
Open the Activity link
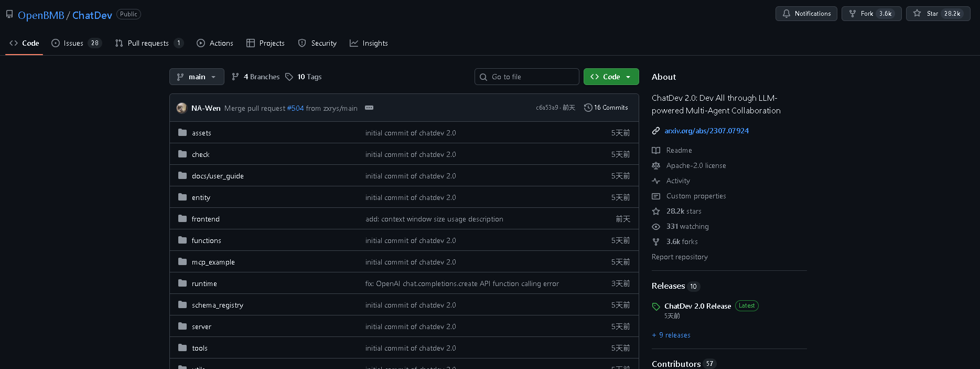tap(678, 181)
